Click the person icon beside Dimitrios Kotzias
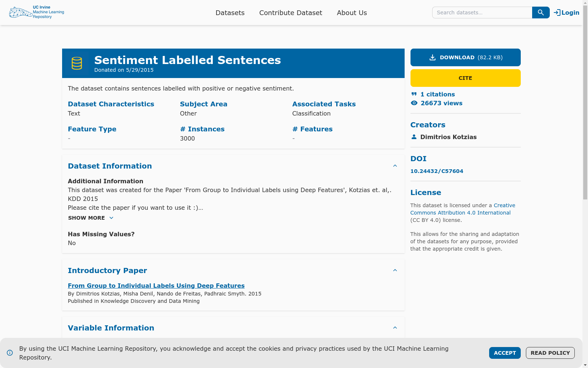This screenshot has width=588, height=368. pyautogui.click(x=414, y=137)
